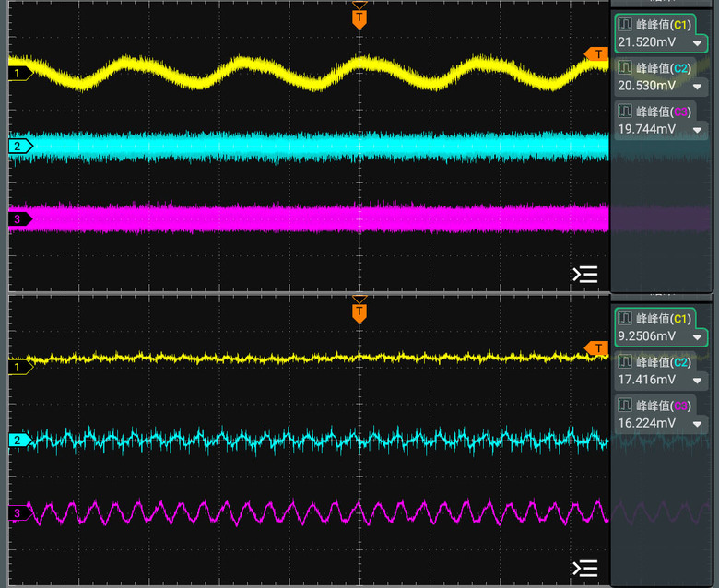Expand the 21.520mV C1 measurement dropdown
Viewport: 719px width, 588px height.
(x=697, y=43)
